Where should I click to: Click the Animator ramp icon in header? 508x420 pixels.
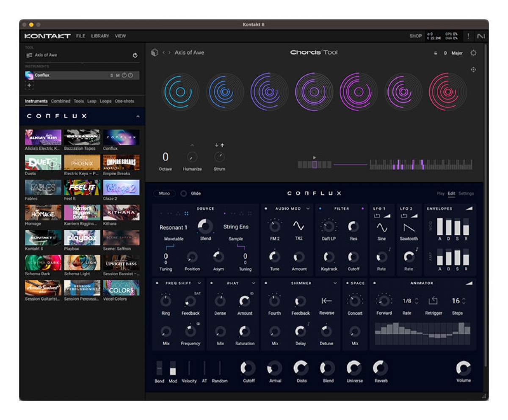468,283
